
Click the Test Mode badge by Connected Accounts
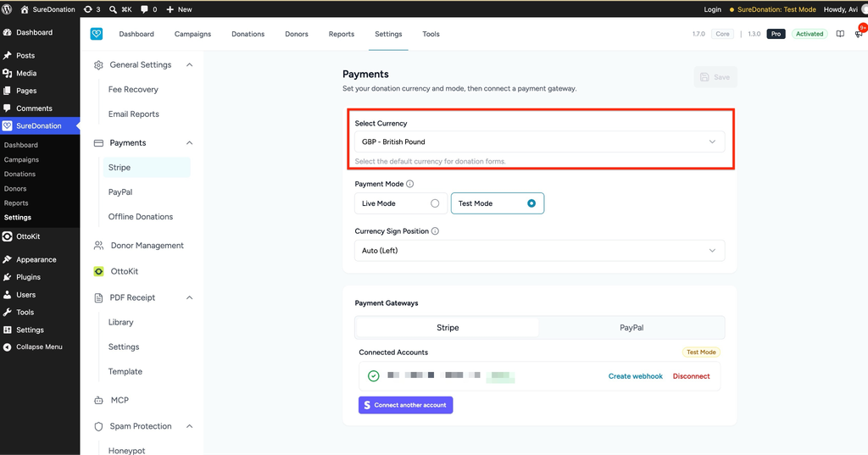pos(701,352)
